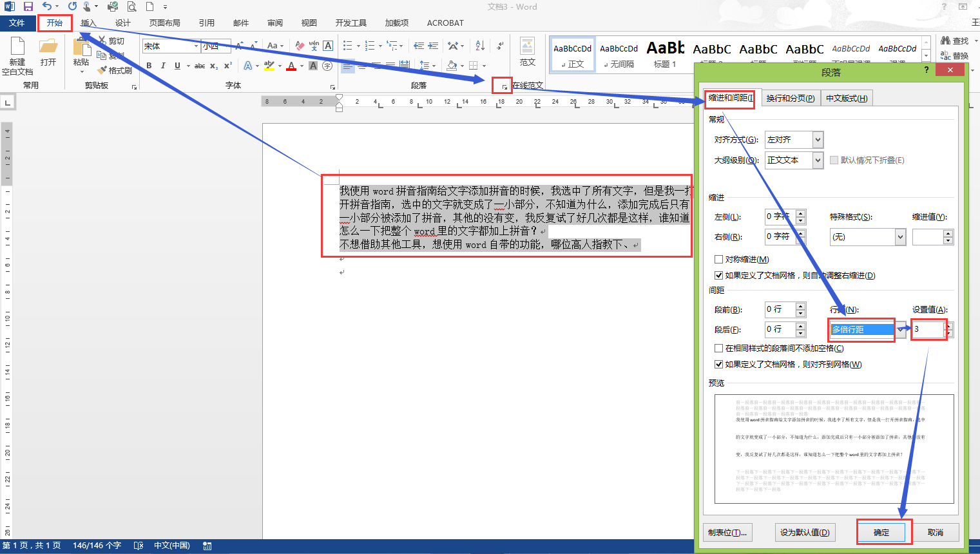Decrease the paragraph indent

pyautogui.click(x=419, y=46)
